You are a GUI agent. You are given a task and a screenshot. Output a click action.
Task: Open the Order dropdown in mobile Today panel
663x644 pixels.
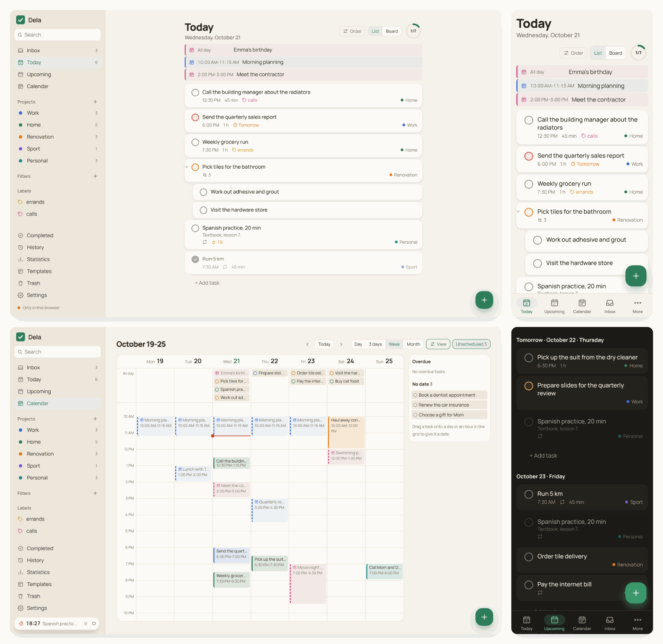pyautogui.click(x=573, y=53)
